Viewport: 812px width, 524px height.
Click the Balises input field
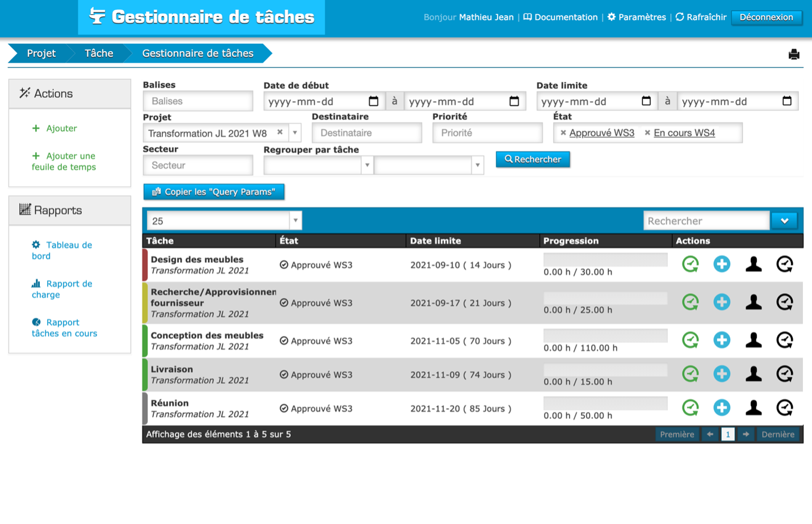tap(198, 101)
